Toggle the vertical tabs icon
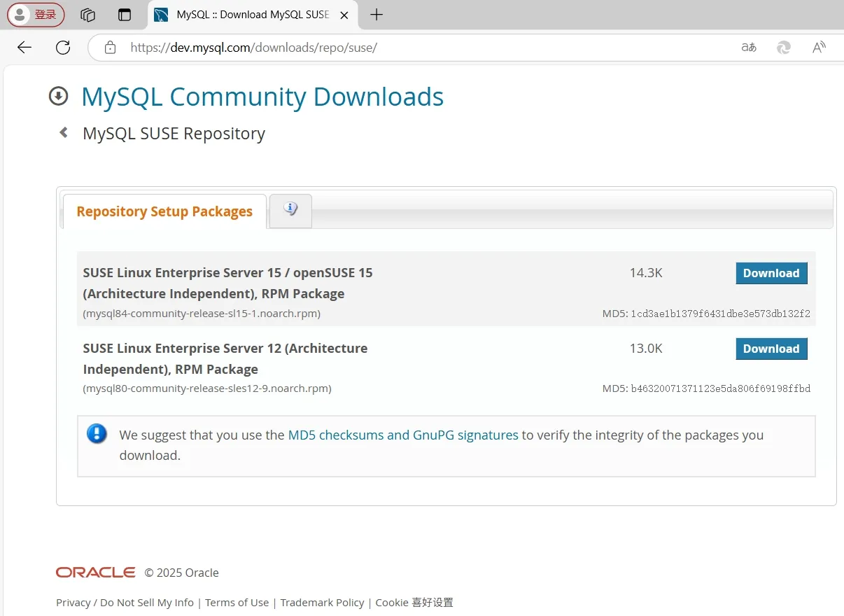 coord(125,15)
